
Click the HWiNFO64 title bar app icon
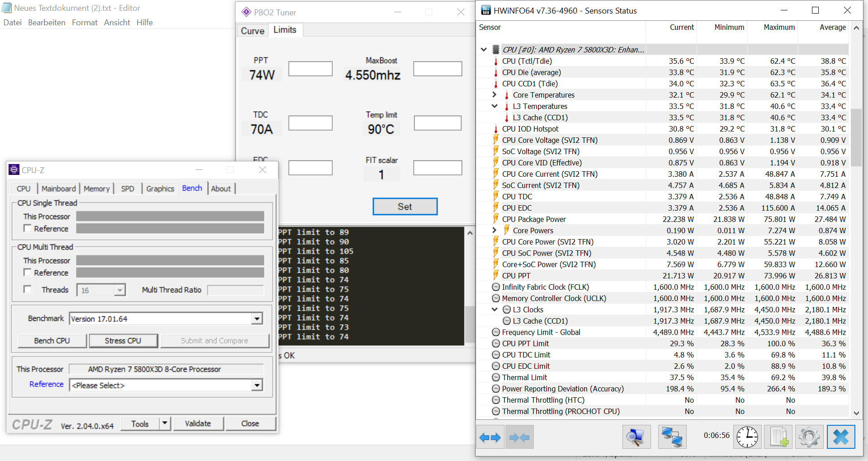486,10
